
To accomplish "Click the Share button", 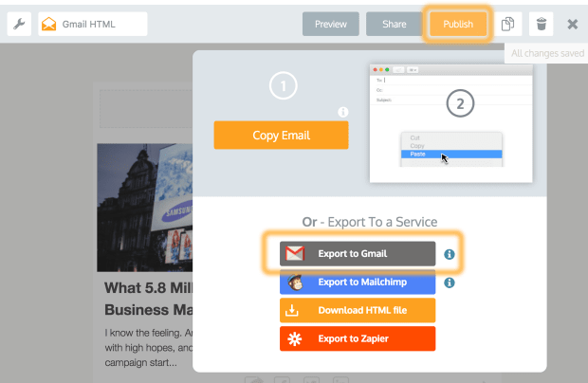I will pos(395,24).
